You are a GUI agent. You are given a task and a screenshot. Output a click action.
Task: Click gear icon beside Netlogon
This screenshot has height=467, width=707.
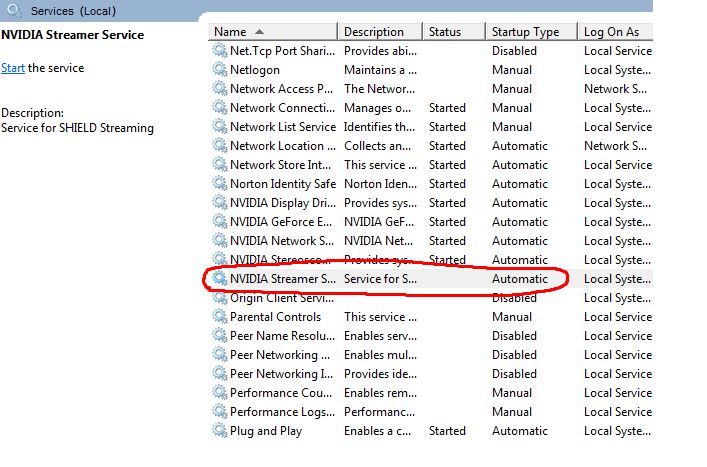(220, 69)
